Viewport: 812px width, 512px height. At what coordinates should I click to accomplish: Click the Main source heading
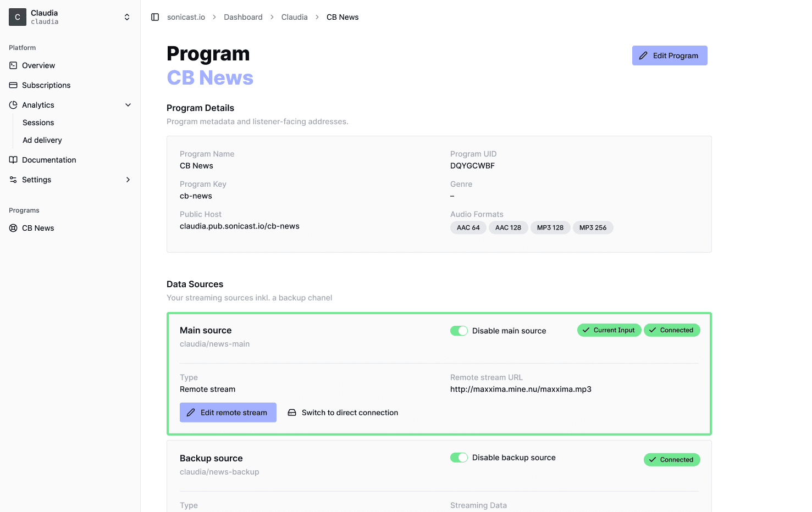(206, 330)
